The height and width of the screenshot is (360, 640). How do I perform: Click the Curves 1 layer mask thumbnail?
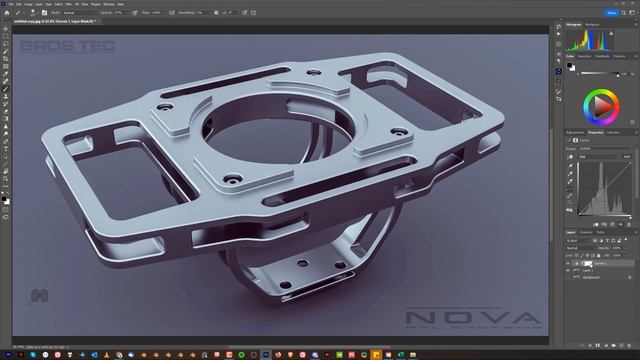click(x=588, y=264)
